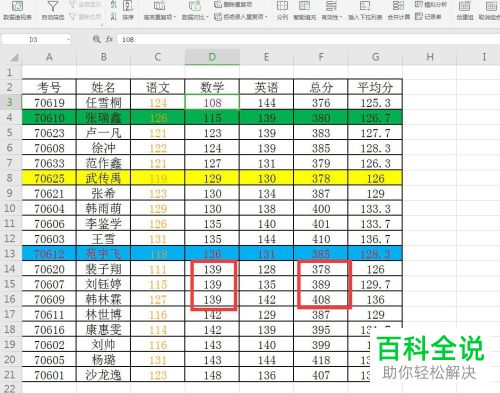
Task: Select row 4 header
Action: coord(10,117)
